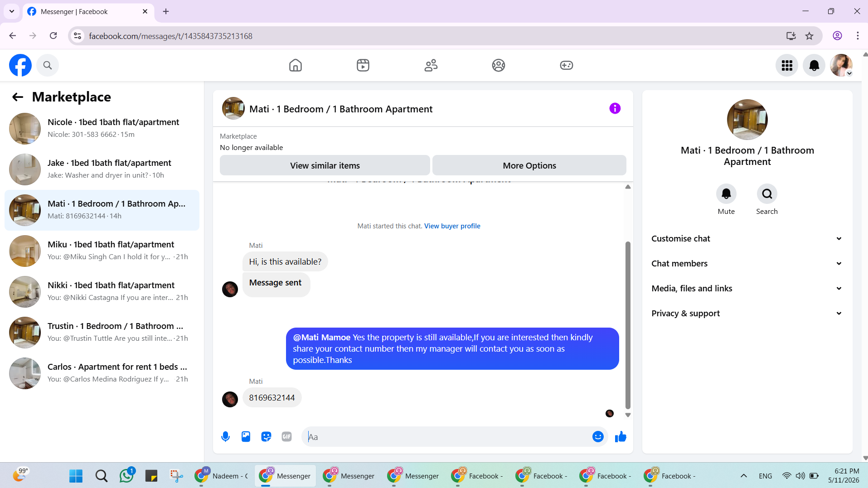Search within the conversation
The width and height of the screenshot is (868, 488).
coord(767,194)
